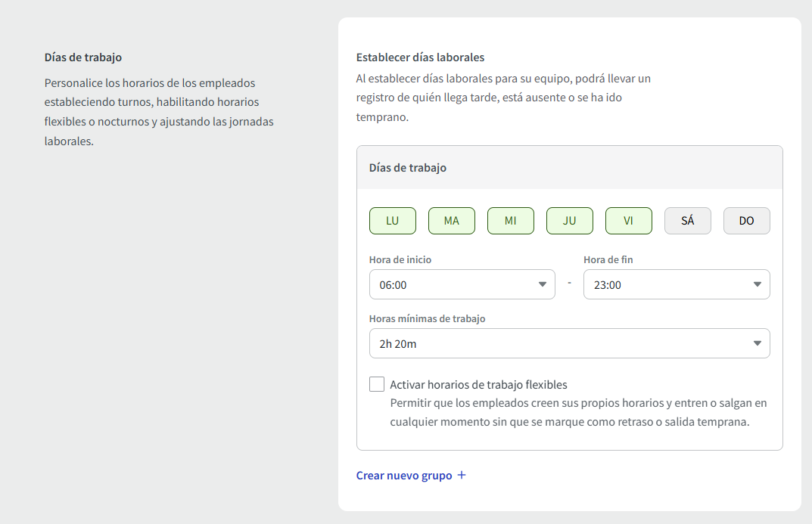Toggle the MI workday button

[510, 221]
